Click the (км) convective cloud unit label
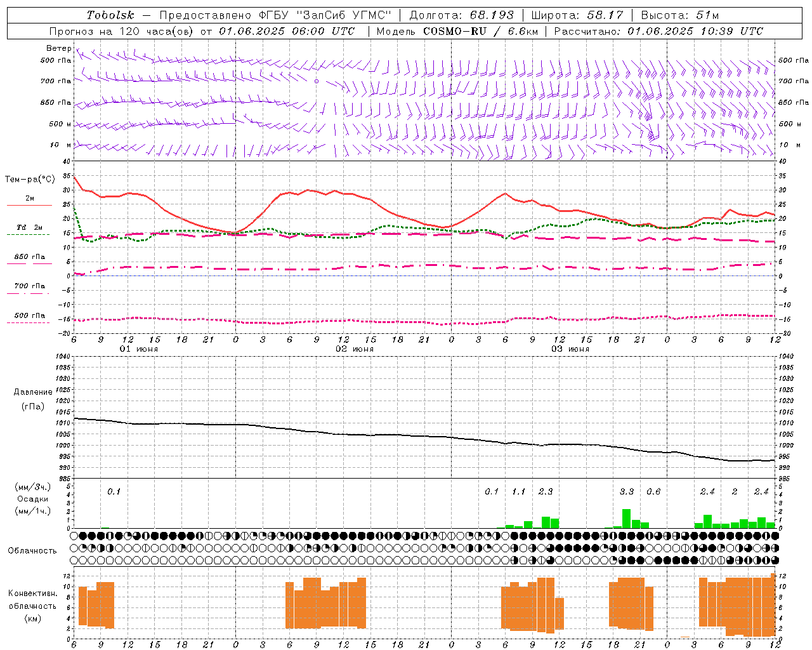This screenshot has height=650, width=812. (32, 618)
